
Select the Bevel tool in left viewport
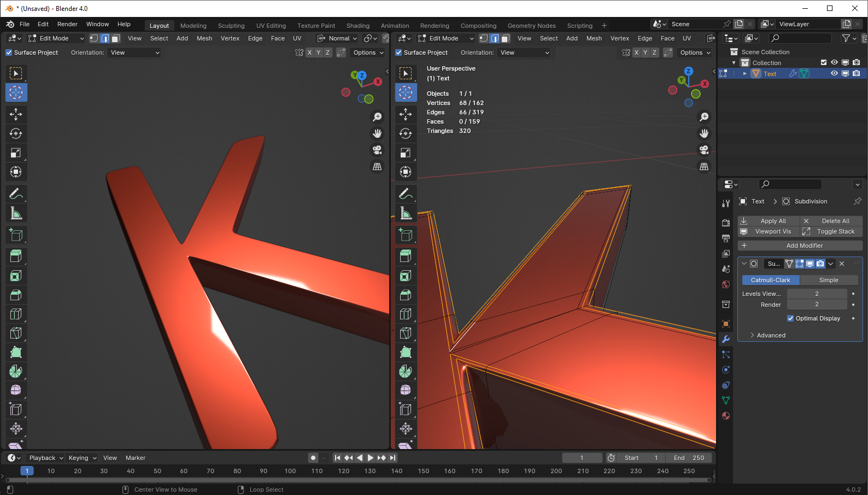pos(16,294)
